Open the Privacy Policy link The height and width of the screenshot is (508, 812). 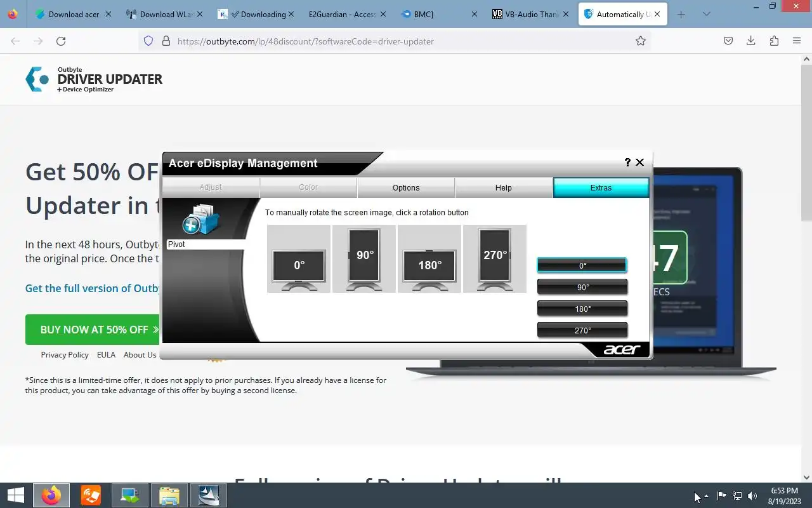click(x=65, y=355)
